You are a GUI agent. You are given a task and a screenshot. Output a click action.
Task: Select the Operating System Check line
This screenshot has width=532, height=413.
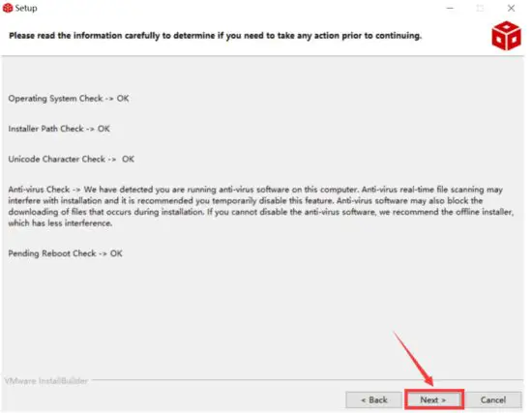(69, 99)
